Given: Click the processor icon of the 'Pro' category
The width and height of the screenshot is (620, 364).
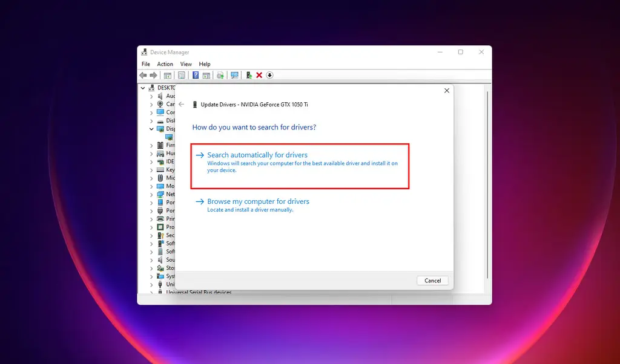Looking at the screenshot, I should (160, 227).
